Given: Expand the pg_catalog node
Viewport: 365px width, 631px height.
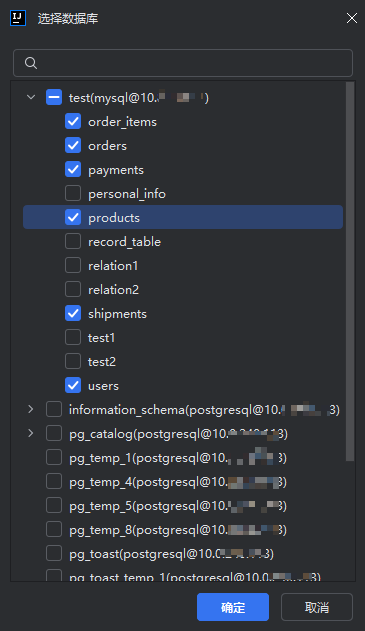Looking at the screenshot, I should point(31,433).
